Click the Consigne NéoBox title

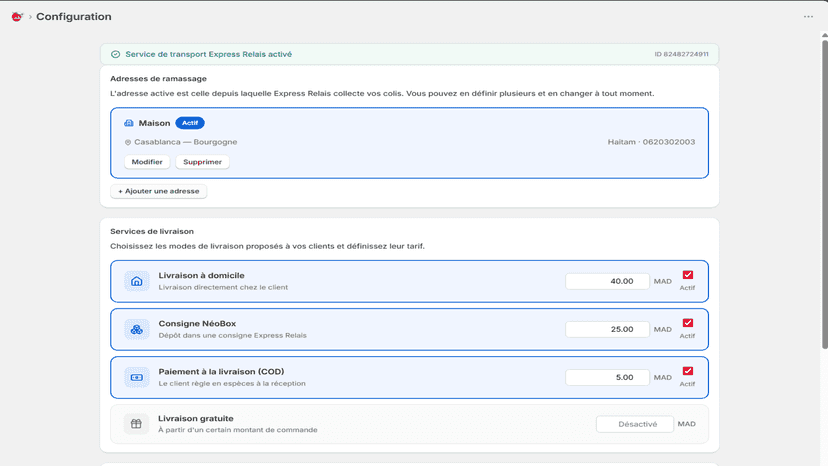click(197, 324)
